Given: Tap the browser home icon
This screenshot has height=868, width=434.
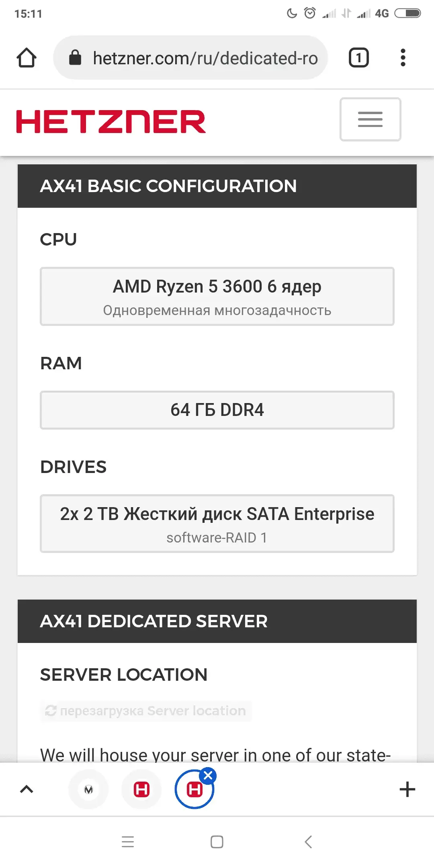Looking at the screenshot, I should (27, 57).
